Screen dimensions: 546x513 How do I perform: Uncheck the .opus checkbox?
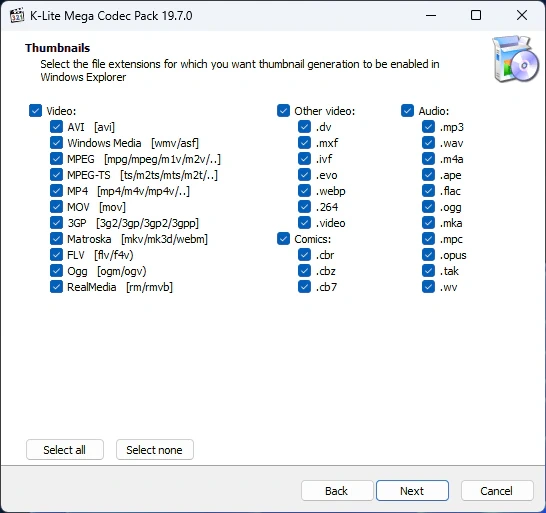[x=428, y=255]
